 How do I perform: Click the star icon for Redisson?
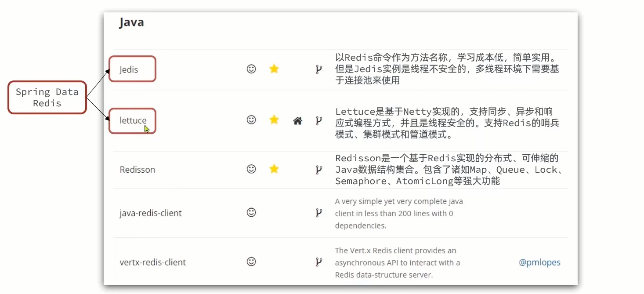point(274,169)
